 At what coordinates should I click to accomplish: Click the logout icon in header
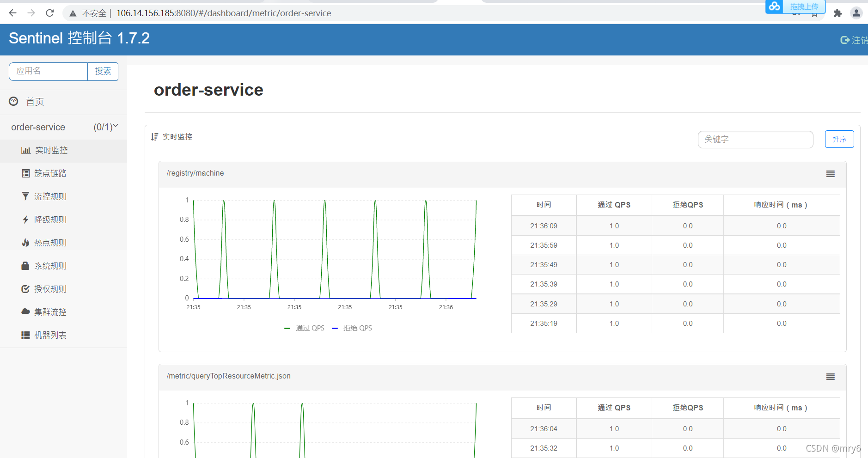point(845,40)
